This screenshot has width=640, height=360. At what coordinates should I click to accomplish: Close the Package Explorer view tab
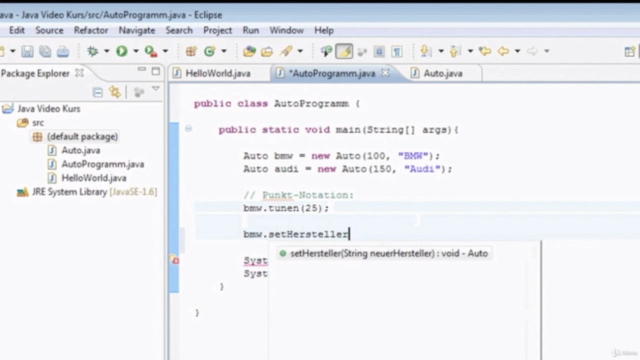pos(80,73)
